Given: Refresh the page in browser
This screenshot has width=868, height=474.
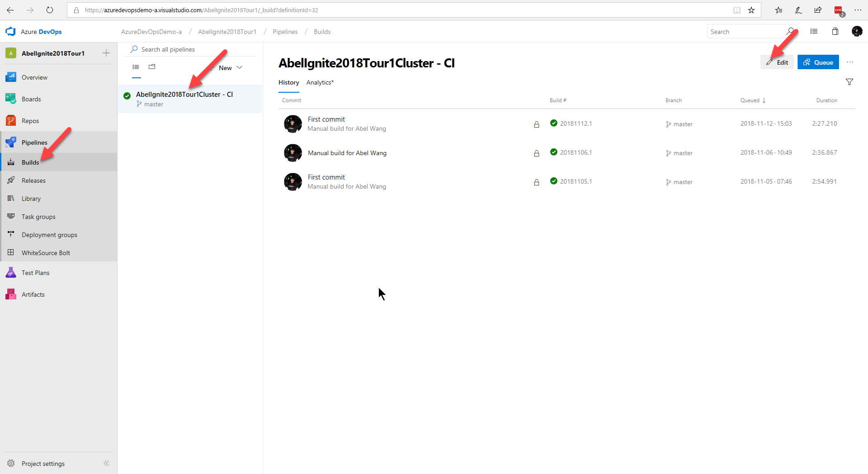Looking at the screenshot, I should click(50, 10).
